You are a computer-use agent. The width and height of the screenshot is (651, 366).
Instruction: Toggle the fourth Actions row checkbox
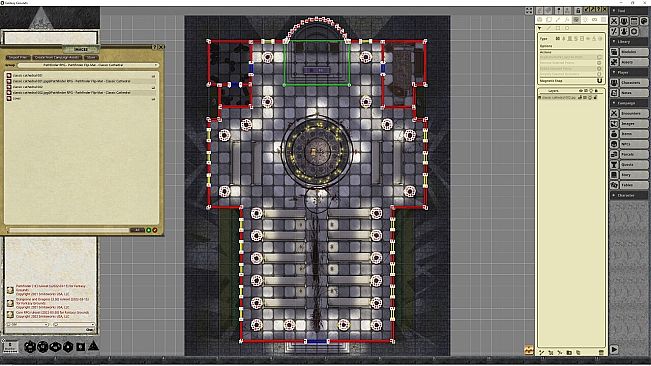point(599,74)
